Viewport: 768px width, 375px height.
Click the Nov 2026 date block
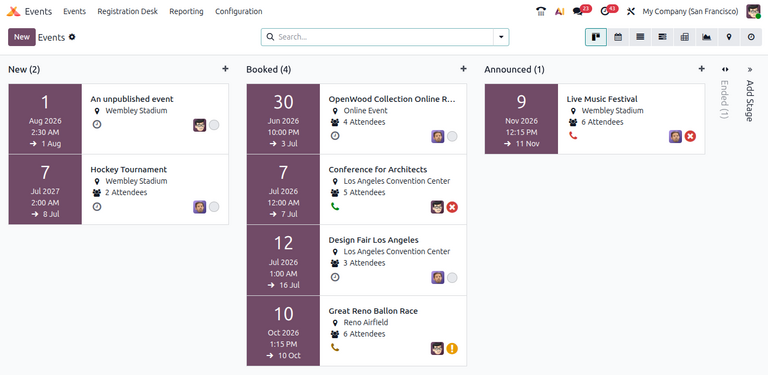(x=521, y=119)
